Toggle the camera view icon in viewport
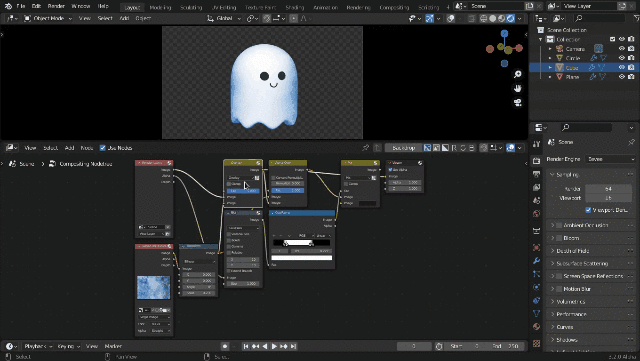Screen dimensions: 640x361 click(518, 102)
